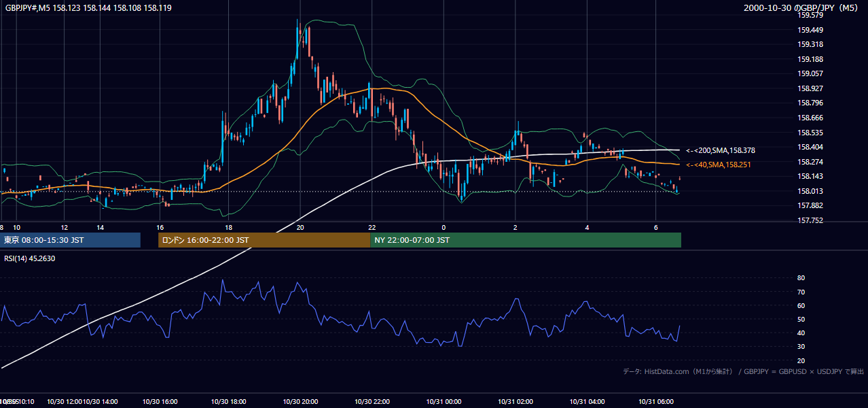Click the 10/31 06:00 time axis label
Viewport: 868px width, 408px height.
[x=655, y=402]
